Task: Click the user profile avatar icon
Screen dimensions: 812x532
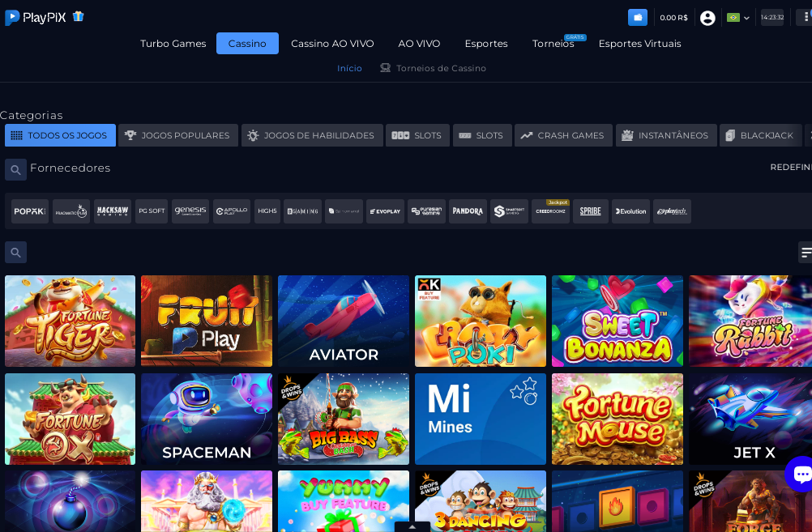Action: tap(707, 18)
